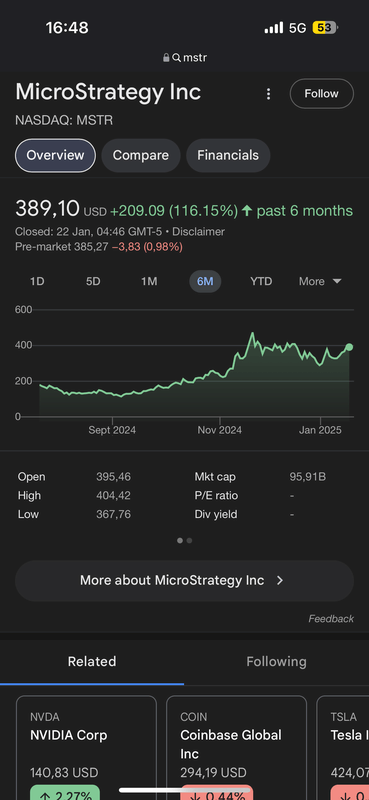The height and width of the screenshot is (800, 369).
Task: Select the 1M chart range
Action: (149, 282)
